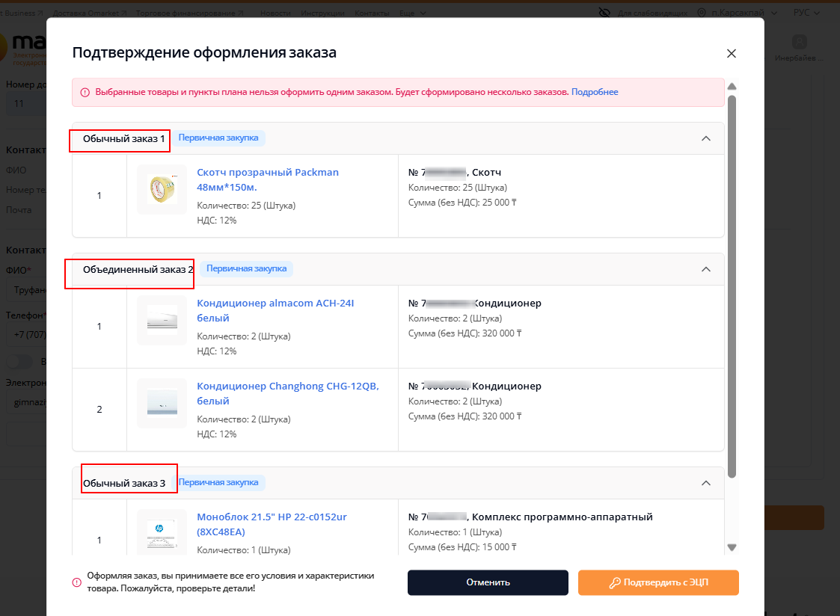Image resolution: width=840 pixels, height=616 pixels.
Task: Open the Кондиционер Changhong CHG-12QB product link
Action: coord(288,393)
